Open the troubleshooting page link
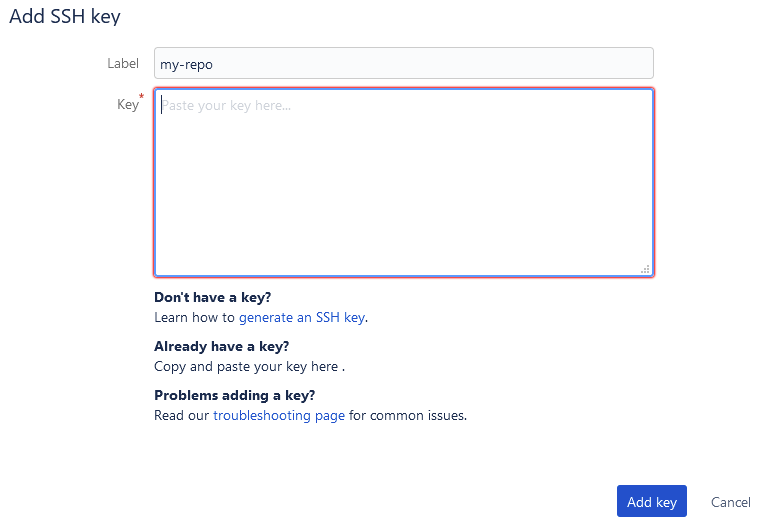The image size is (770, 524). [x=279, y=415]
